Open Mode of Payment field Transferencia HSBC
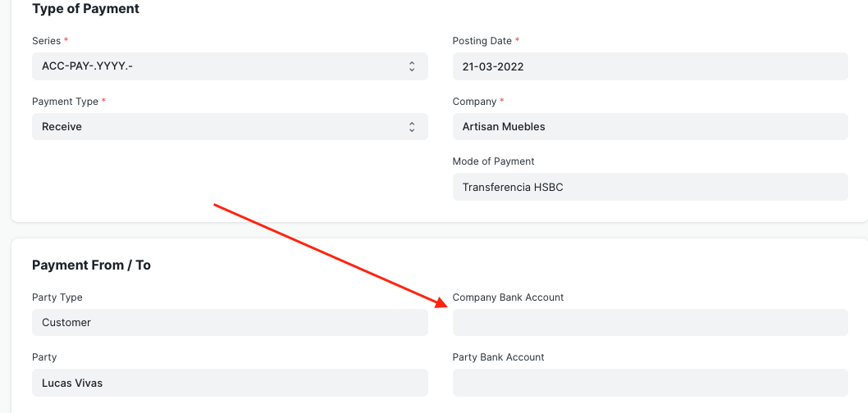 click(x=650, y=187)
